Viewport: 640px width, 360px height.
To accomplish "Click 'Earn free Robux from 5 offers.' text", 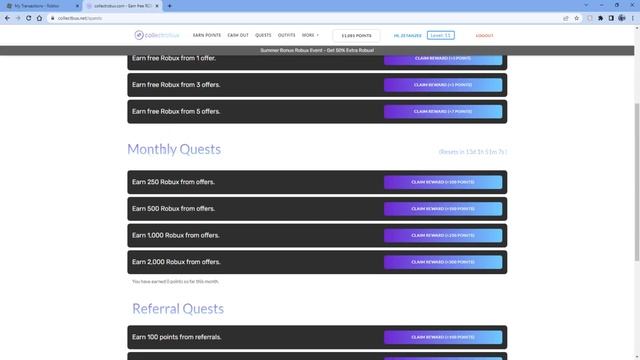I will [x=176, y=111].
